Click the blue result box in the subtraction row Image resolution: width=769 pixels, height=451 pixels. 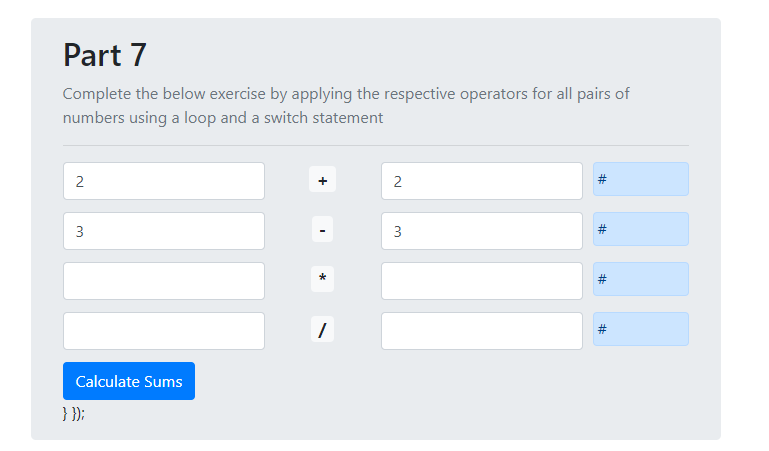click(x=640, y=229)
